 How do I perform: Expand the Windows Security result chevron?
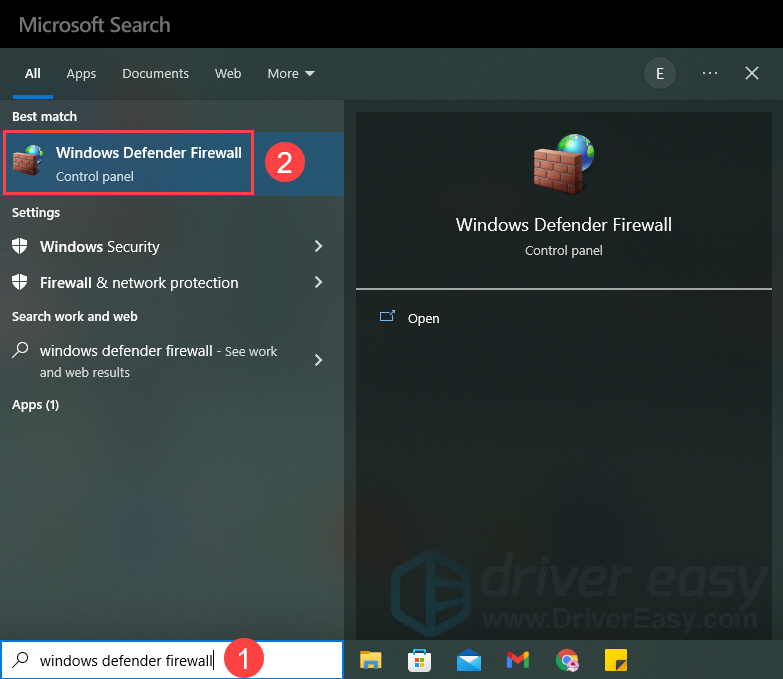[319, 247]
